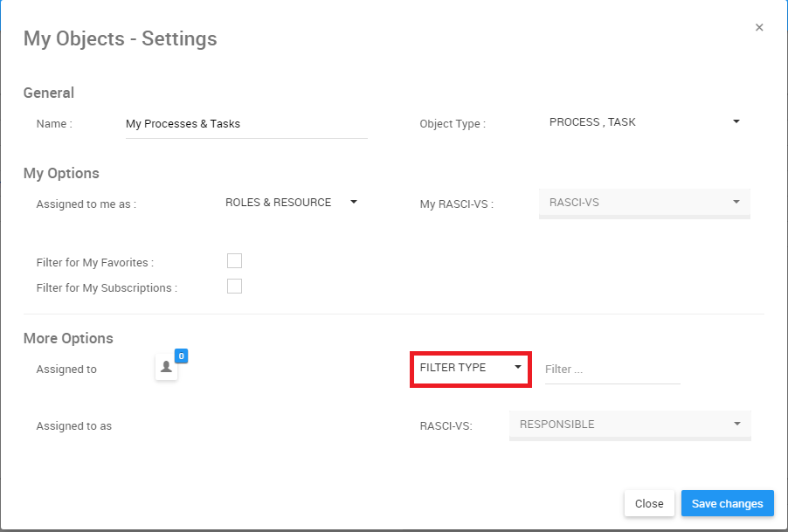Enable Filter for My Favorites checkbox

click(234, 261)
